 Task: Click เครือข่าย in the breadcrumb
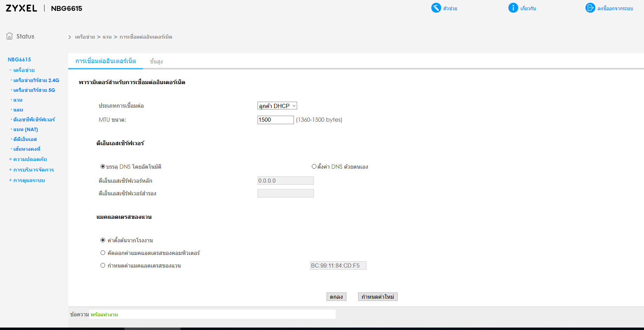coord(85,37)
